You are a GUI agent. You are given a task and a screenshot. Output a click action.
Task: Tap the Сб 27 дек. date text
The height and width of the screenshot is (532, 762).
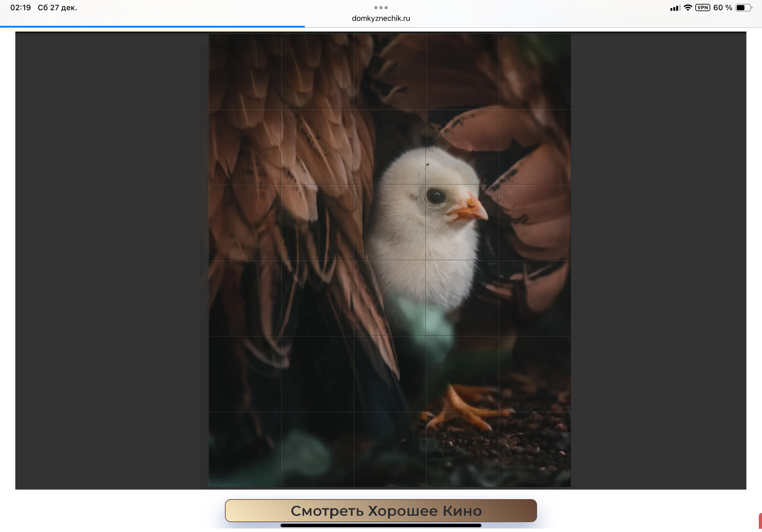57,8
